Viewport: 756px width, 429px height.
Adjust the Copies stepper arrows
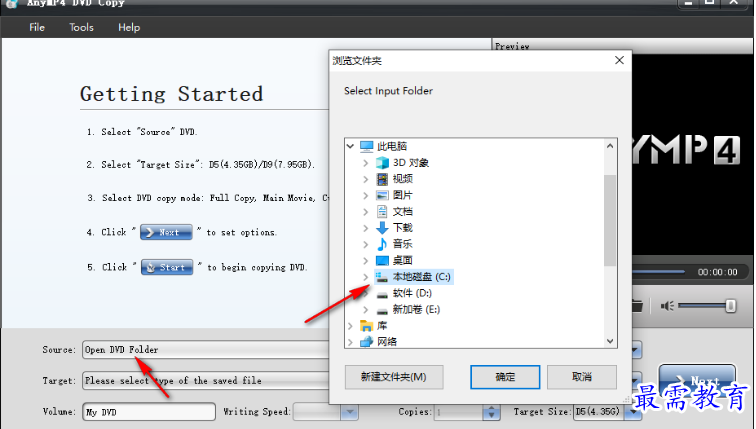point(491,412)
